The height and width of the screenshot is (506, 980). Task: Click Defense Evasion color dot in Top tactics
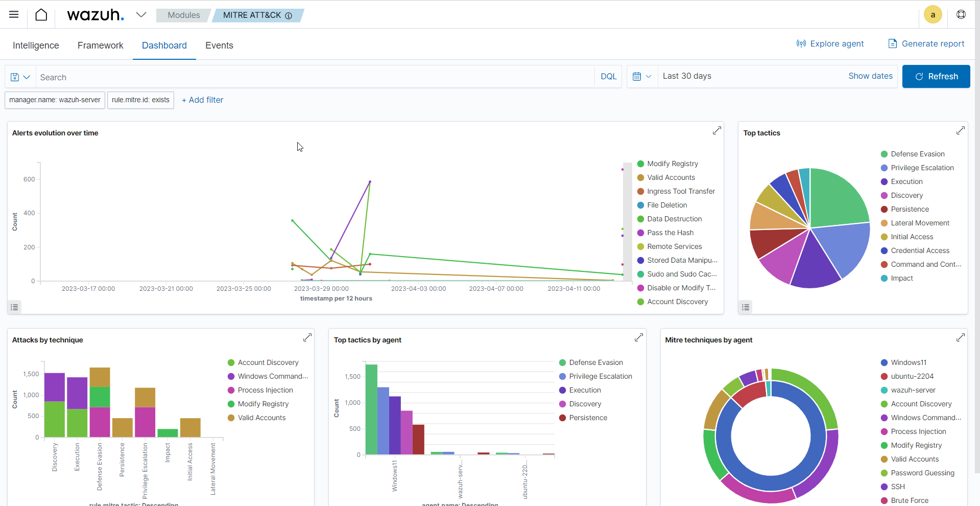click(884, 154)
